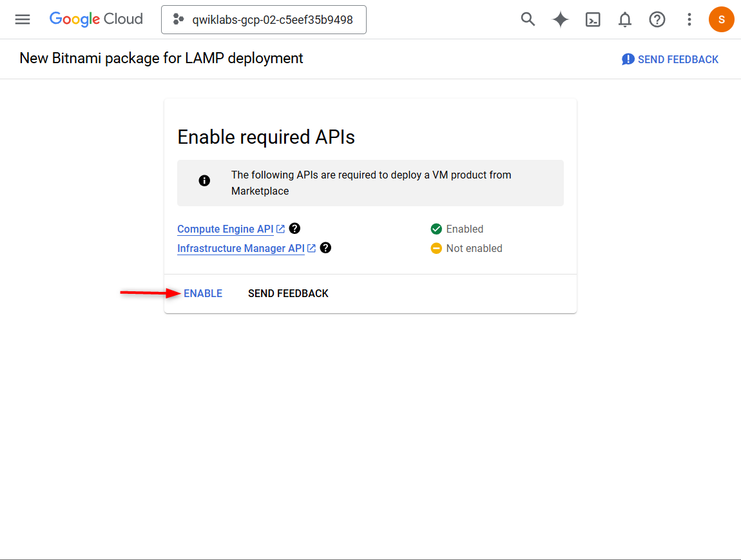Open the account avatar labeled S
This screenshot has height=560, width=741.
click(721, 19)
